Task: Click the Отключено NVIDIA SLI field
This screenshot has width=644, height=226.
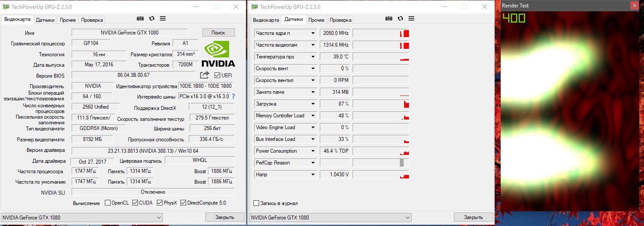Action: click(x=153, y=192)
